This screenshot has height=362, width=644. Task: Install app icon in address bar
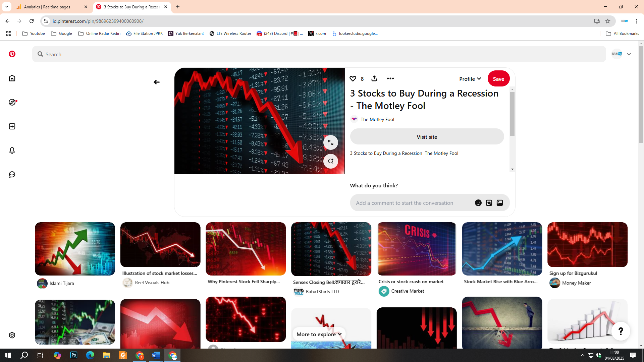[x=597, y=21]
